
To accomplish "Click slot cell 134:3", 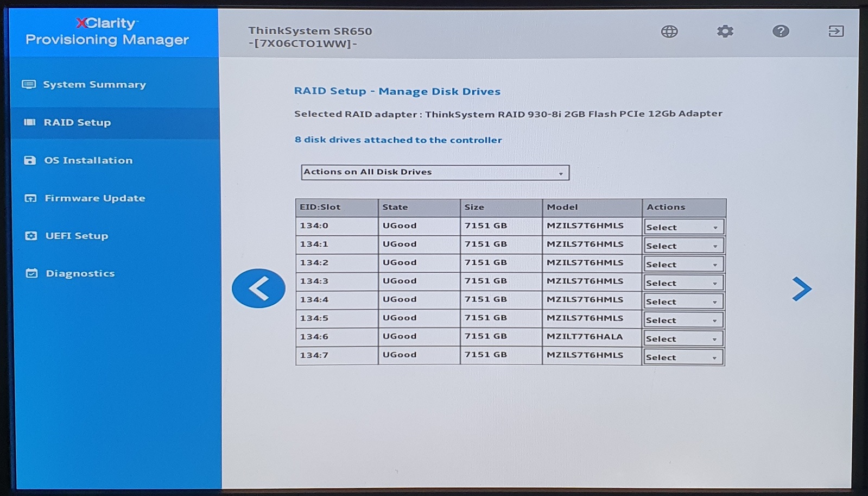I will point(337,281).
